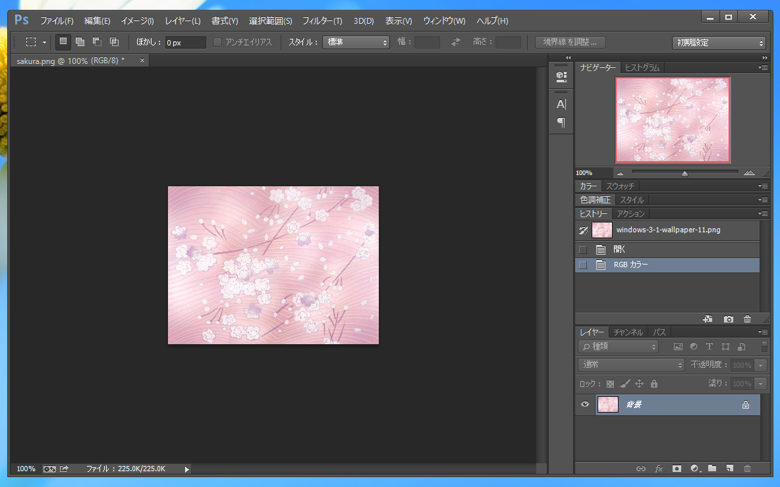
Task: Click the ぼかし feather input field
Action: point(185,42)
